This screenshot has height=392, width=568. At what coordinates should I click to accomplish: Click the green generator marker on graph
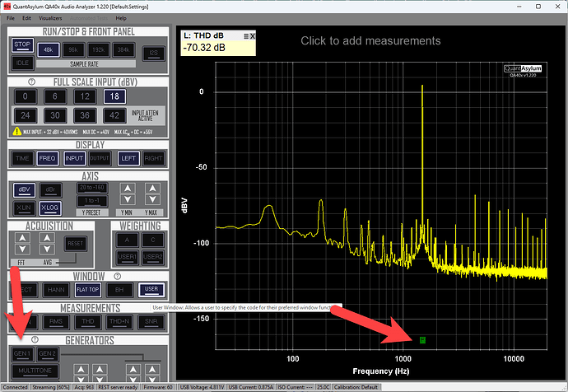coord(422,339)
